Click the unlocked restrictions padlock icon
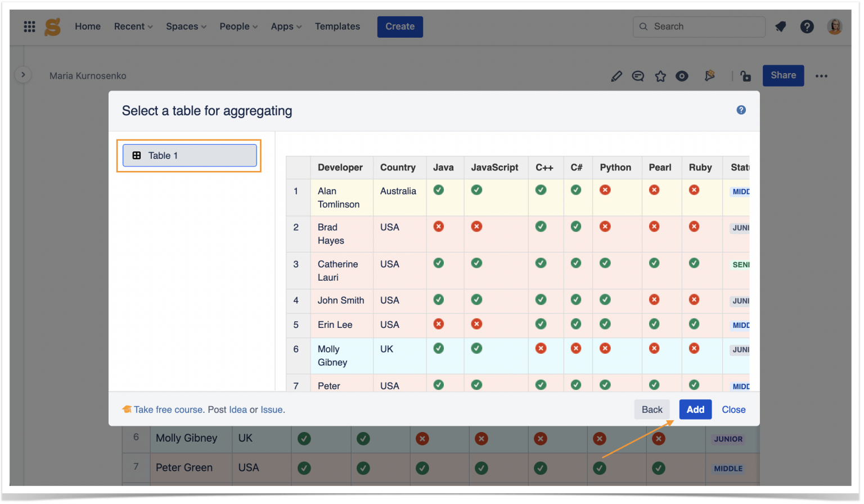Screen dimensions: 864x504 [745, 75]
